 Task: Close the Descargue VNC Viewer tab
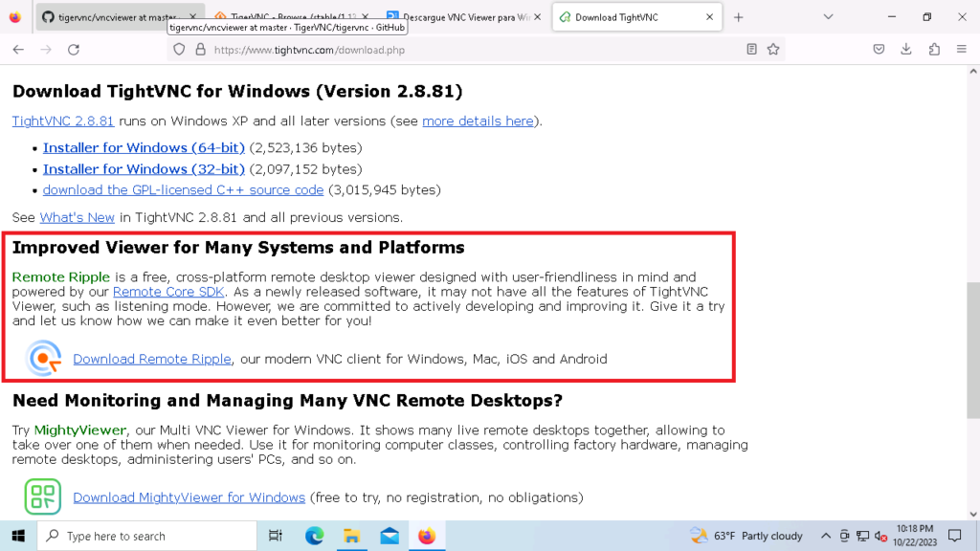pos(538,17)
